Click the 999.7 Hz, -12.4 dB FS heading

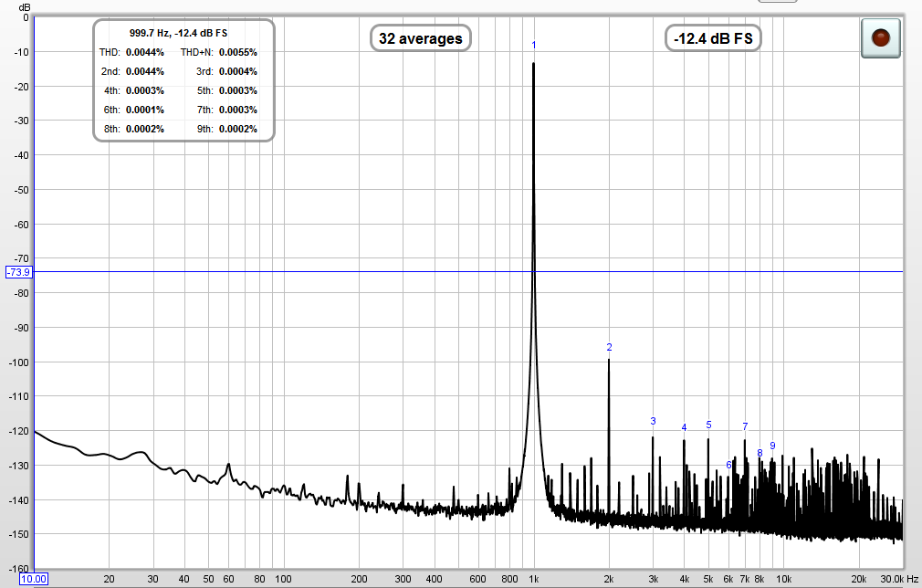178,33
